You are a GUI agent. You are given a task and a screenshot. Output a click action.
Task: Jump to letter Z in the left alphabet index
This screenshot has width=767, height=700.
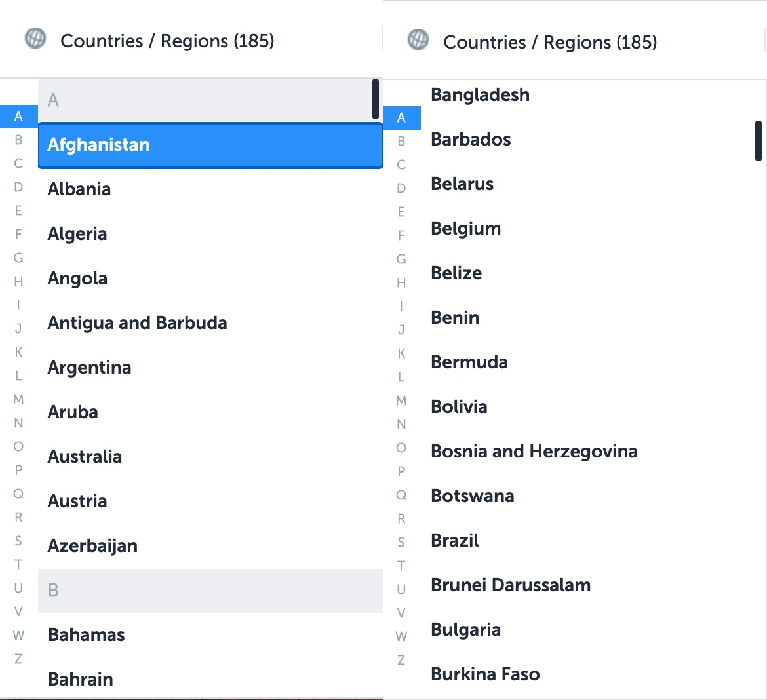[x=18, y=657]
